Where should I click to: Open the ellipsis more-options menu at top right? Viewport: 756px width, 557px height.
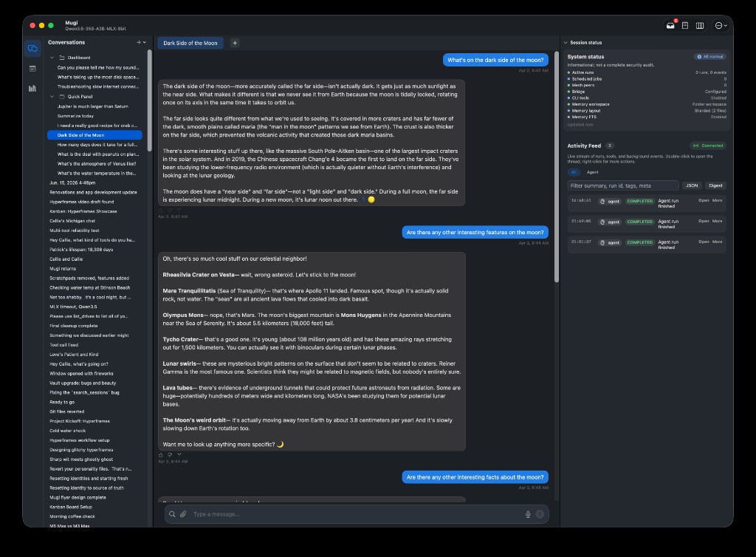coord(721,26)
